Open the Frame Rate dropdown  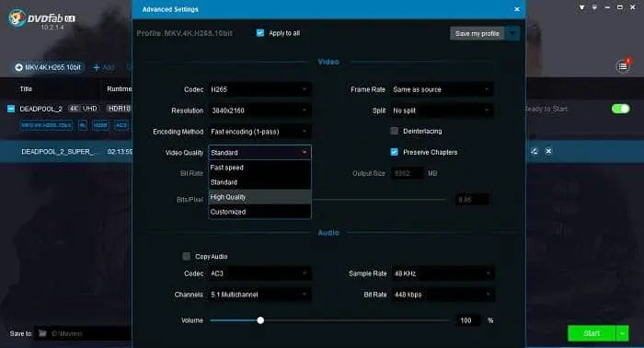click(442, 89)
